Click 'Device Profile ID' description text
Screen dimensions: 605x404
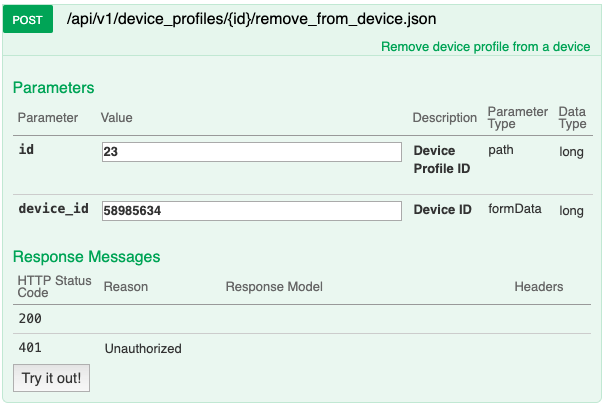coord(442,159)
